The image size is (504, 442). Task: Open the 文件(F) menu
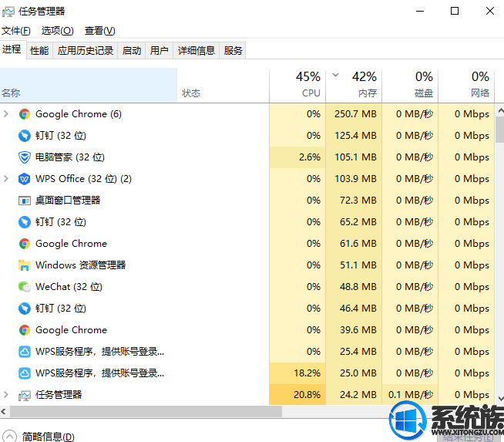(x=15, y=31)
